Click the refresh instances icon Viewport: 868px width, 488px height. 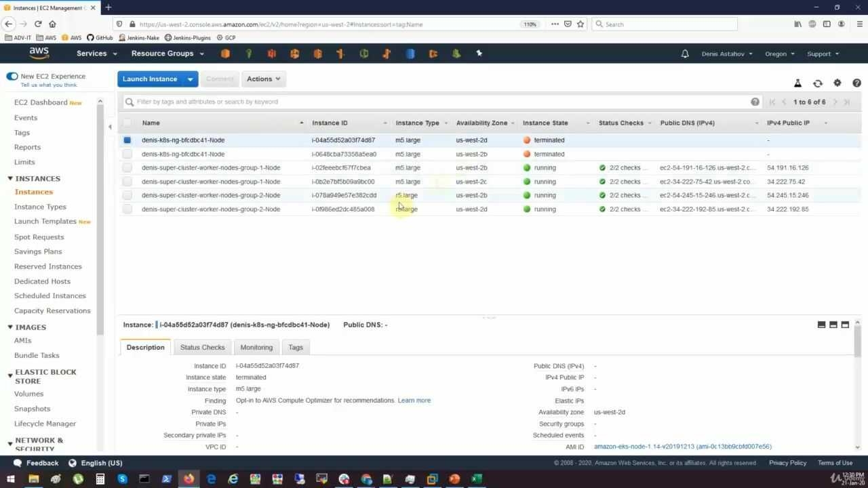pos(818,83)
